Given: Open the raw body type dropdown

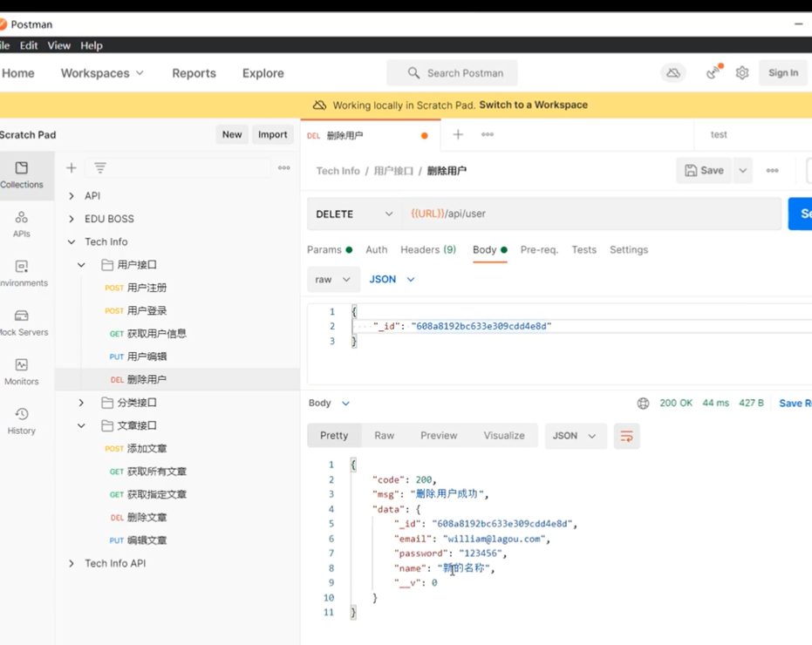Looking at the screenshot, I should point(333,280).
